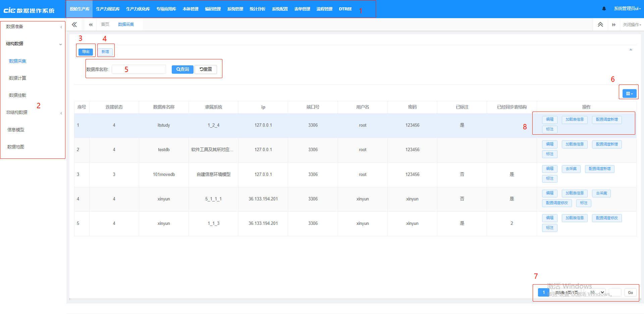Click the 新增 add button
644x314 pixels.
105,52
